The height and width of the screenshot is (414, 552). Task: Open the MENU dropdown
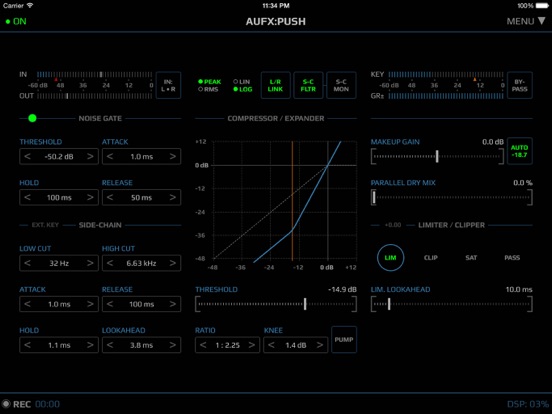526,21
